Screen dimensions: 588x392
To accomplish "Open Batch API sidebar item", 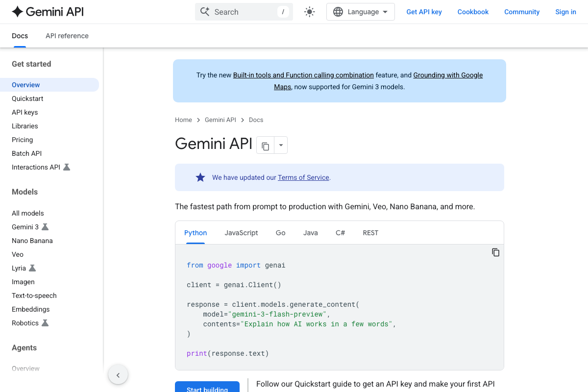I will click(x=26, y=153).
